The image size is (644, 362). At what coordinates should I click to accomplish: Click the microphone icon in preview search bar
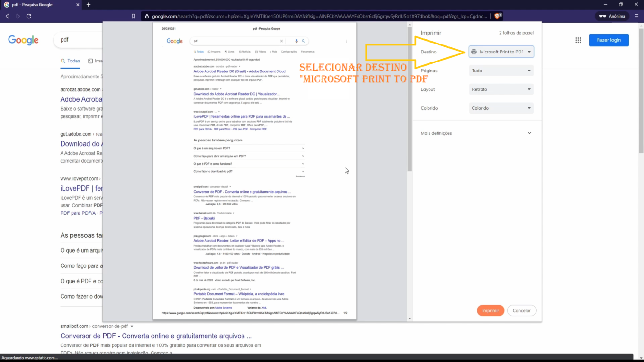click(x=296, y=41)
